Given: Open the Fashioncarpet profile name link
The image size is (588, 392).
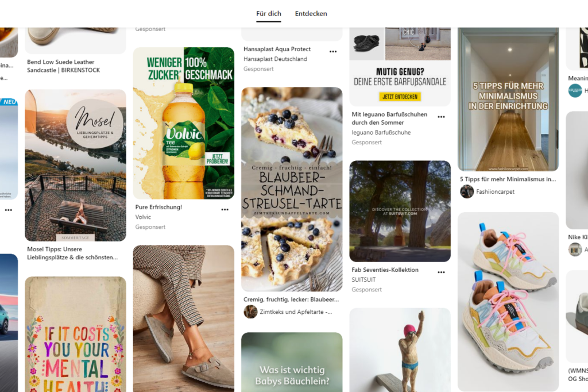Looking at the screenshot, I should click(x=495, y=191).
